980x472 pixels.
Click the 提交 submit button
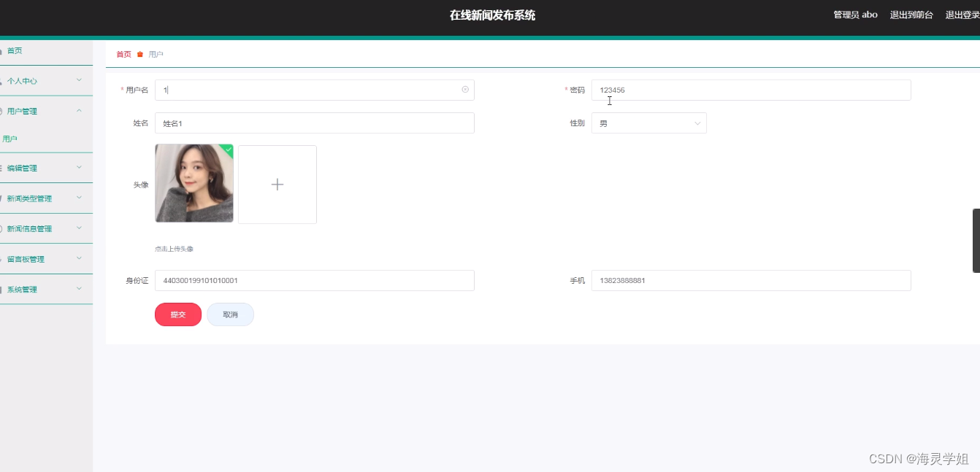177,314
